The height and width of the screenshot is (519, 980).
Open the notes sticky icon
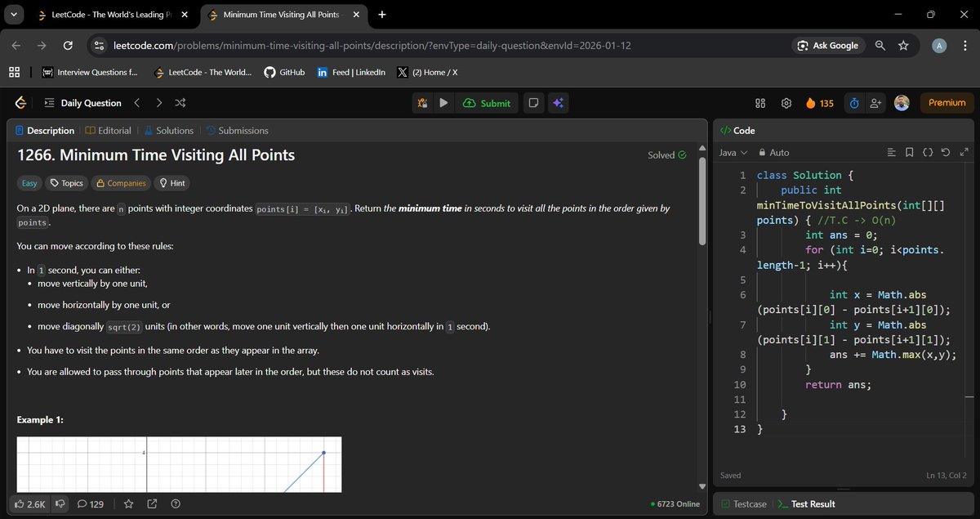click(532, 103)
